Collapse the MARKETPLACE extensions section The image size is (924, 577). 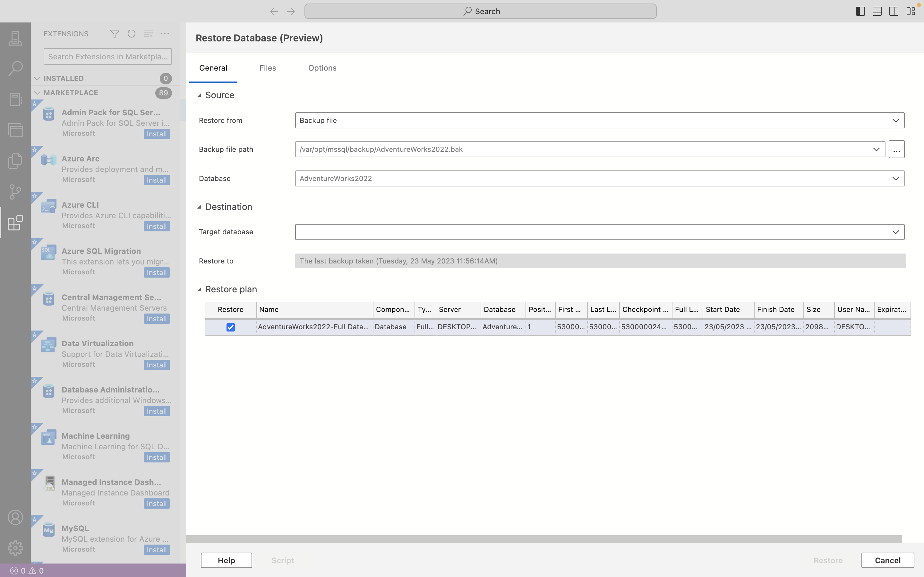(x=37, y=93)
